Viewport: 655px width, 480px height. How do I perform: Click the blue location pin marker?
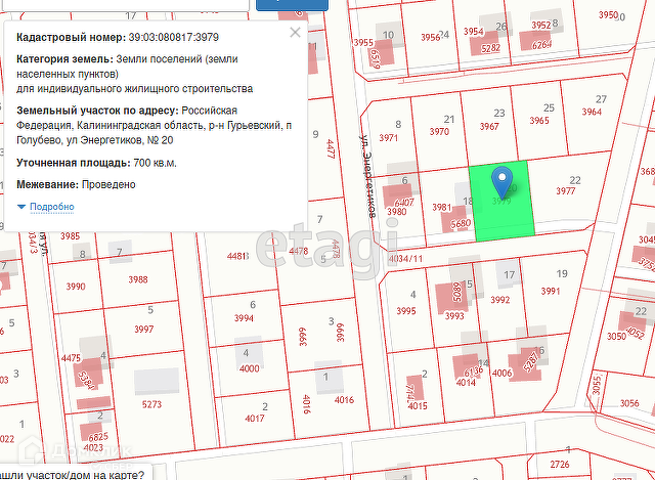[502, 182]
